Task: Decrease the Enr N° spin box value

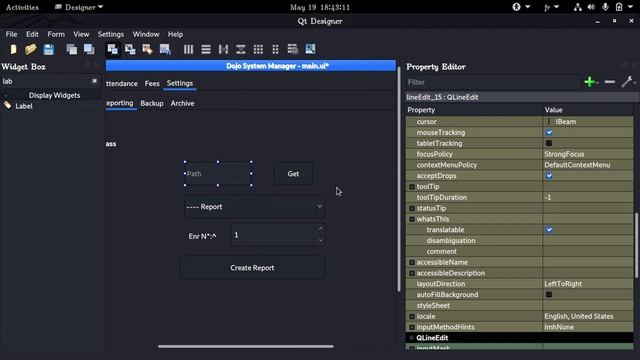Action: click(x=320, y=241)
